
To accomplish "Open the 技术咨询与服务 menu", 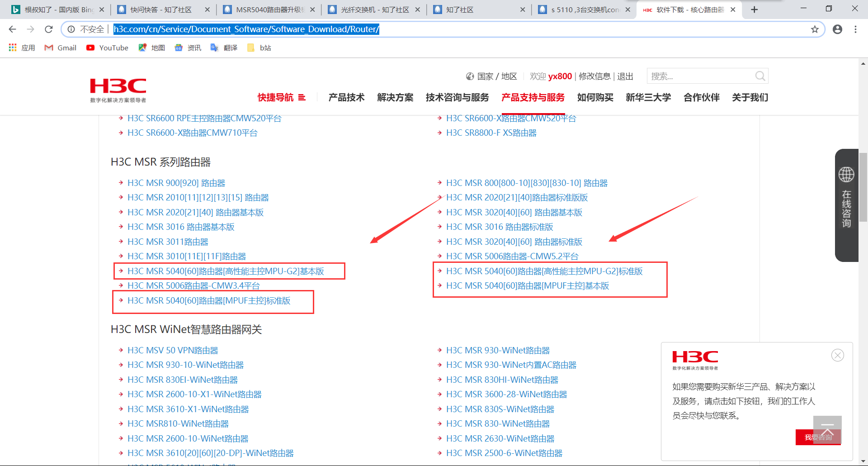I will coord(457,97).
